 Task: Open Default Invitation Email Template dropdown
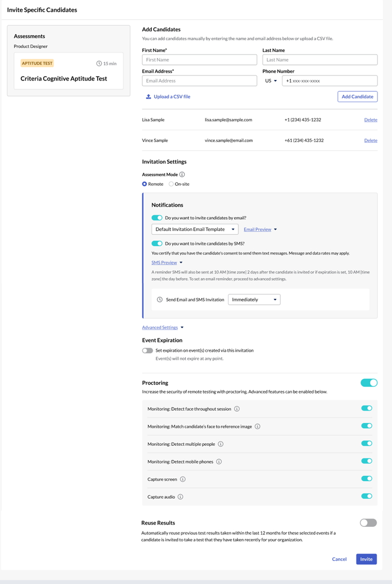(194, 229)
